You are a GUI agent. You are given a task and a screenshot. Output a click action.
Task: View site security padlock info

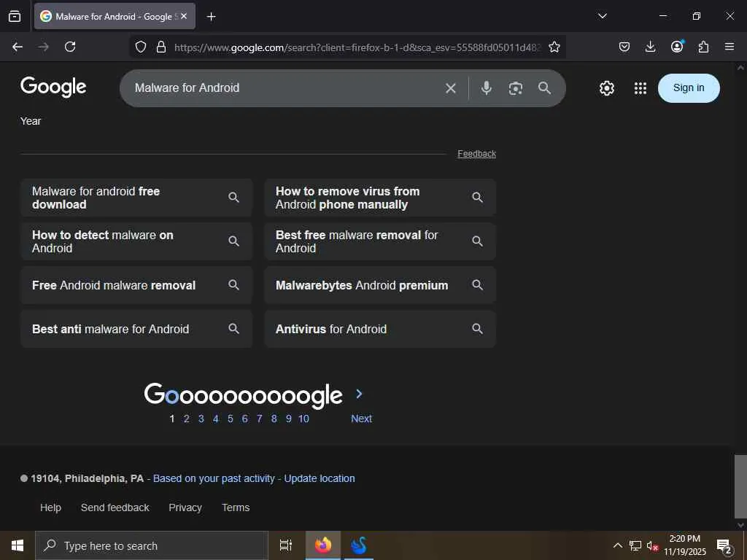click(161, 47)
